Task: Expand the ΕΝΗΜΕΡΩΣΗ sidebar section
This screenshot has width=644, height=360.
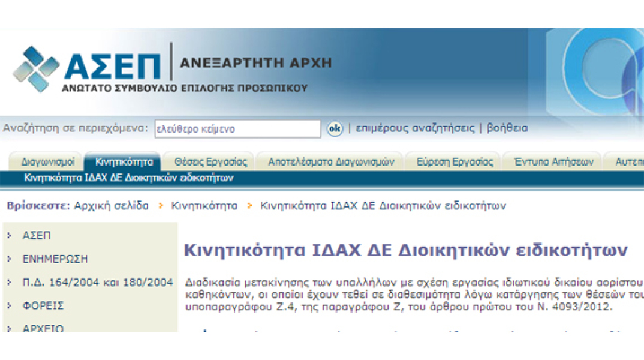Action: tap(55, 259)
